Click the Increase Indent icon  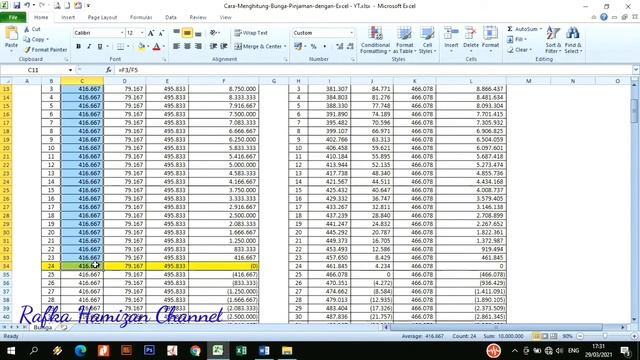[x=224, y=47]
